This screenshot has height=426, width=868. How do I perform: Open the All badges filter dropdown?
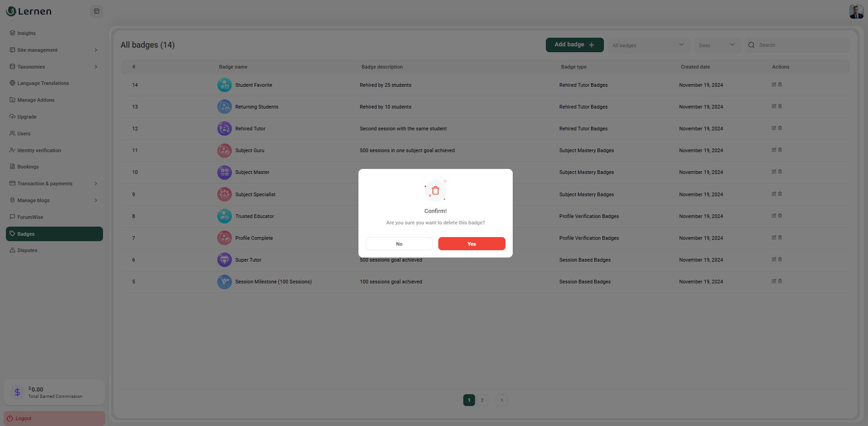pos(648,45)
